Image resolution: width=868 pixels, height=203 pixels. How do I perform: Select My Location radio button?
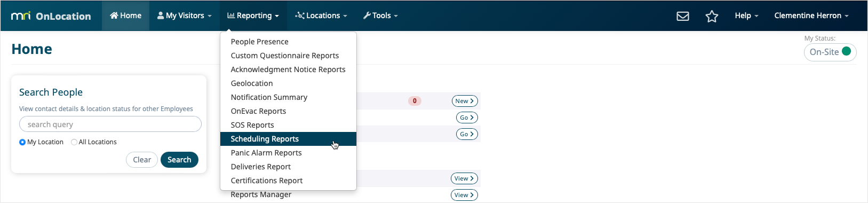(22, 142)
